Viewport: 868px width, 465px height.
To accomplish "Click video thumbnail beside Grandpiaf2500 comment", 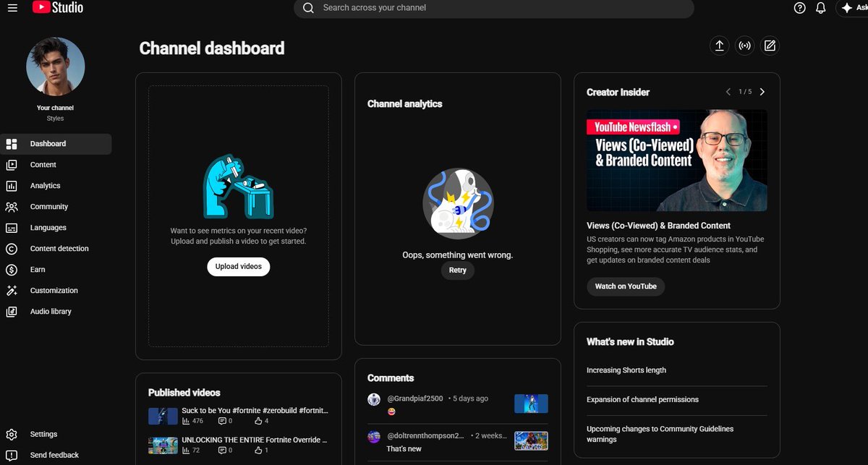I will click(531, 404).
